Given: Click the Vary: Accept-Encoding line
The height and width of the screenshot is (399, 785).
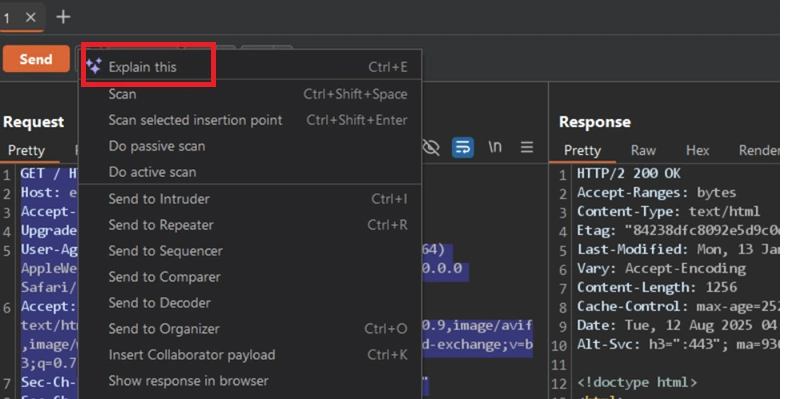Looking at the screenshot, I should [x=661, y=268].
